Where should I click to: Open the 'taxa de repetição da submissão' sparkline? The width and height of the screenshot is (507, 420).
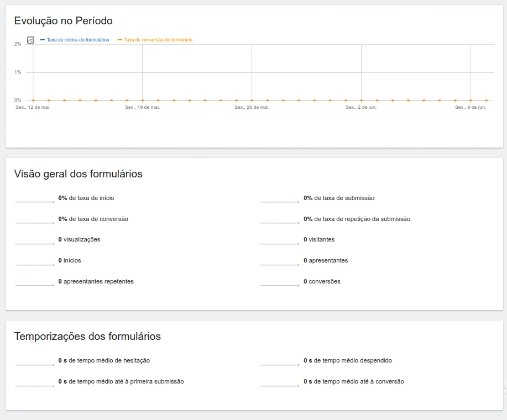pyautogui.click(x=280, y=221)
